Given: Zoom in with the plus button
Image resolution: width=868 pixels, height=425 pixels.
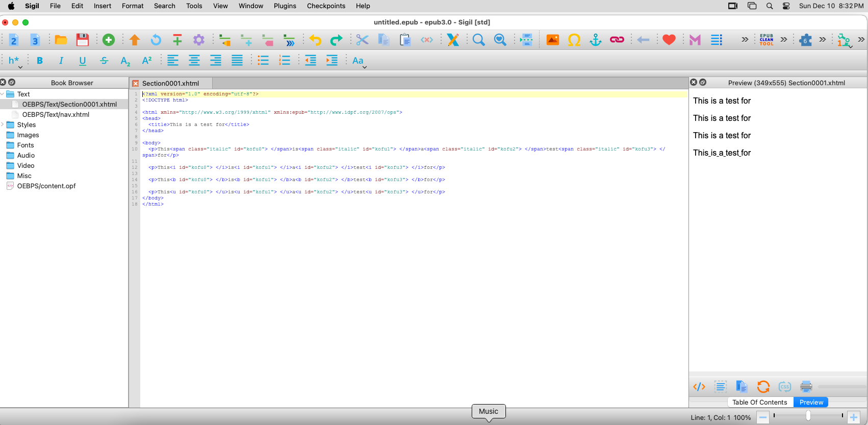Looking at the screenshot, I should [854, 417].
